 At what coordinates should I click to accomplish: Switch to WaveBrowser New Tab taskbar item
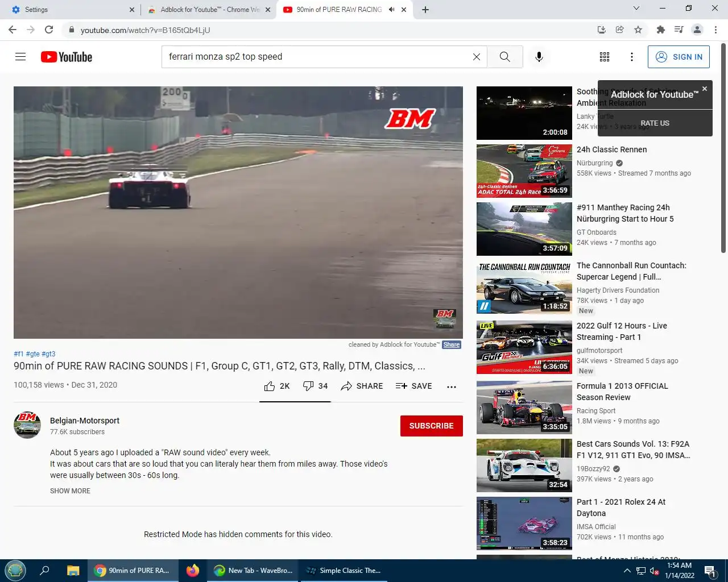click(253, 571)
